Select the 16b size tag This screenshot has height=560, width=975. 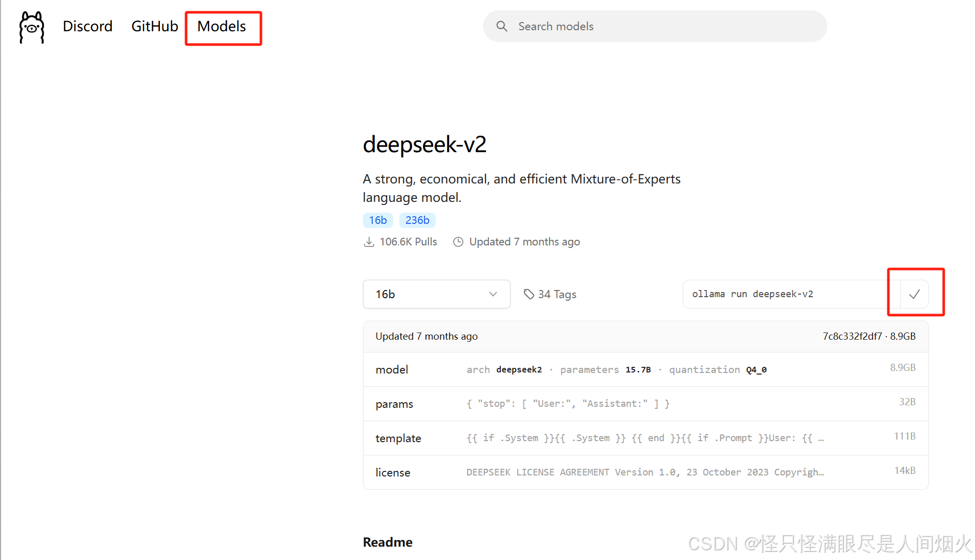pyautogui.click(x=378, y=220)
